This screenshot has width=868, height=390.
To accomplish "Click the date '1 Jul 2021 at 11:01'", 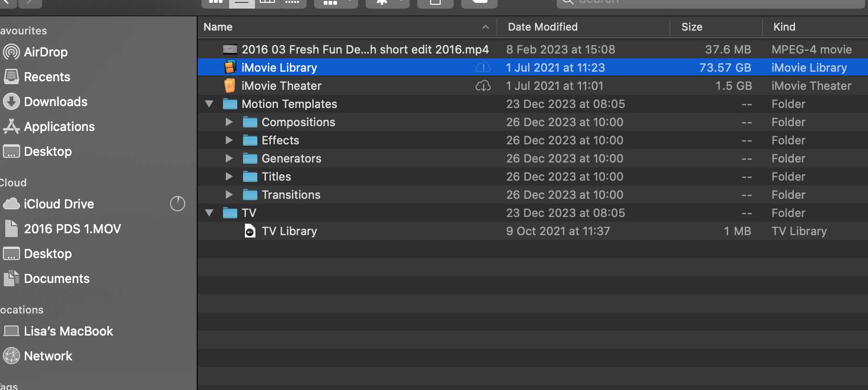I will (555, 86).
